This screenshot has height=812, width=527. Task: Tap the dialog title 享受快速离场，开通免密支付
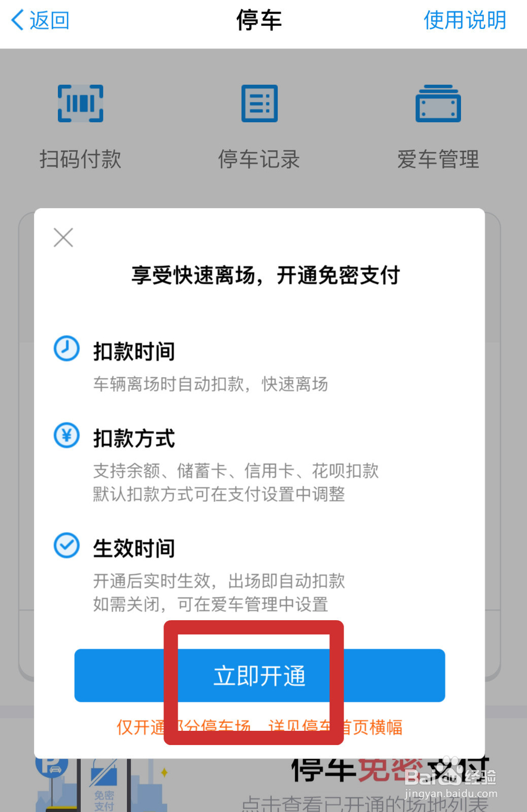266,275
